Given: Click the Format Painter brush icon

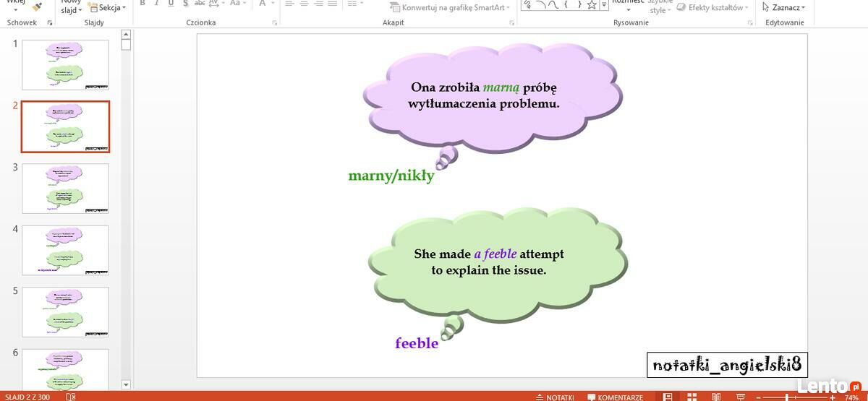Looking at the screenshot, I should tap(38, 6).
